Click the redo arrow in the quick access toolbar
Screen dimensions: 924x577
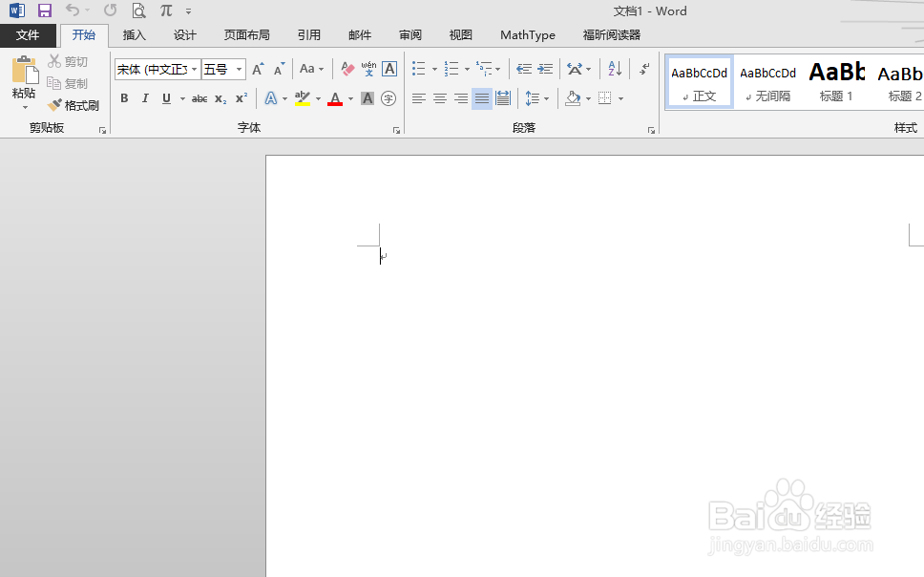pyautogui.click(x=110, y=11)
